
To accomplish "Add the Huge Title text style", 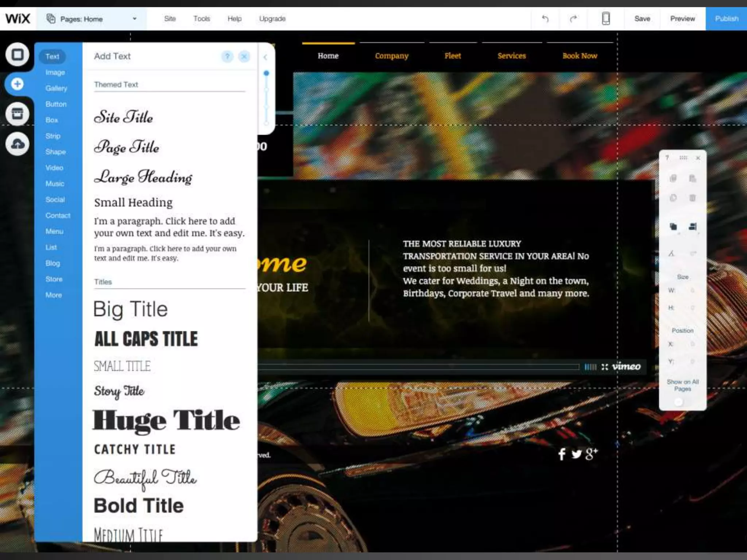I will [x=166, y=420].
